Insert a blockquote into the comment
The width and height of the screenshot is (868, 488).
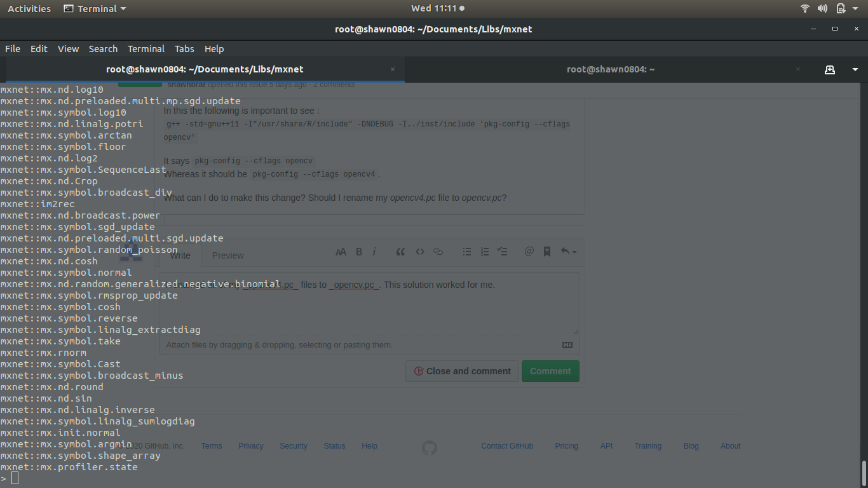pyautogui.click(x=400, y=252)
